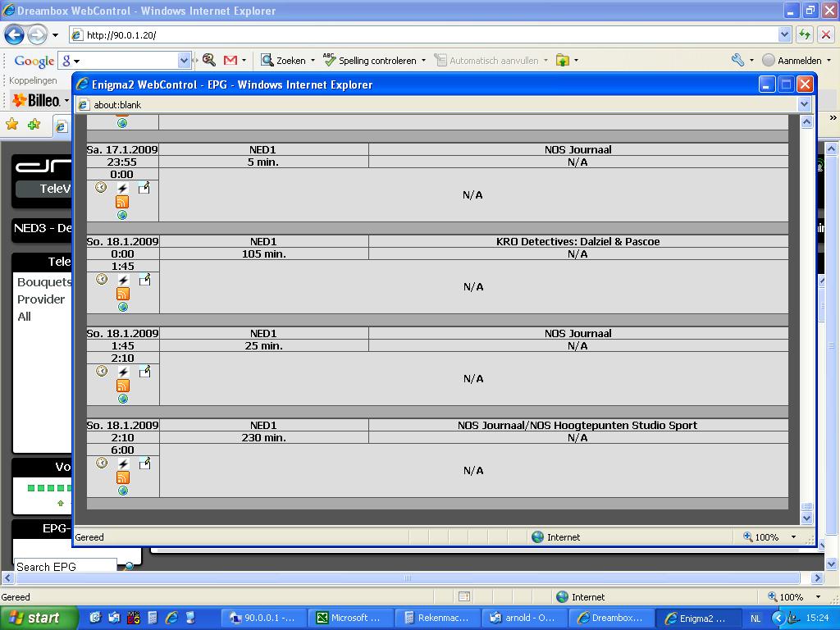Click the Google toolbar search box
Viewport: 840px width, 630px height.
point(125,61)
